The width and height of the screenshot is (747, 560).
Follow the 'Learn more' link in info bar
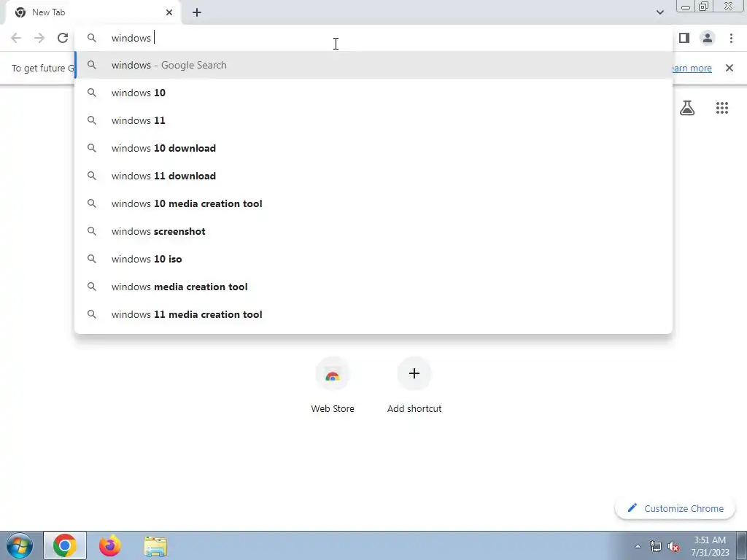tap(692, 68)
